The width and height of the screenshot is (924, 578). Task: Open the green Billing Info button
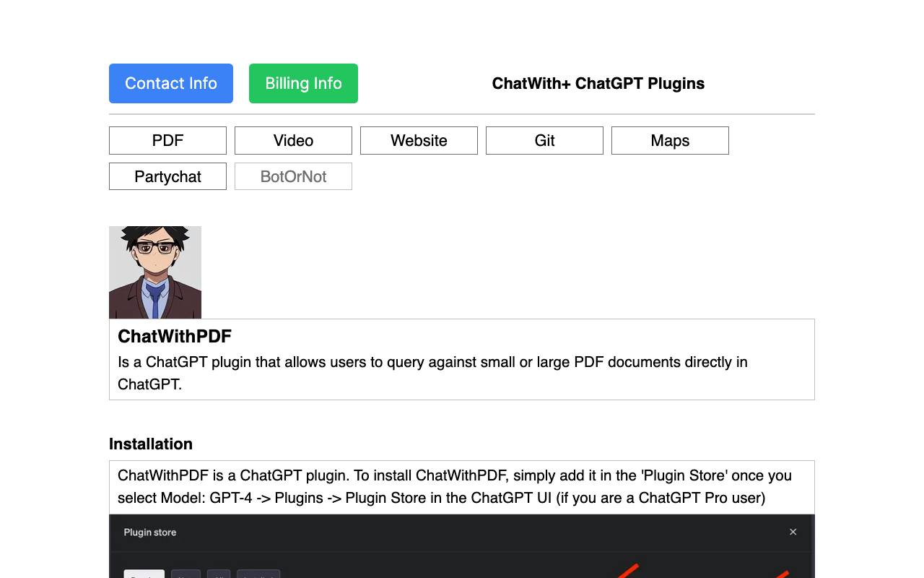click(303, 83)
